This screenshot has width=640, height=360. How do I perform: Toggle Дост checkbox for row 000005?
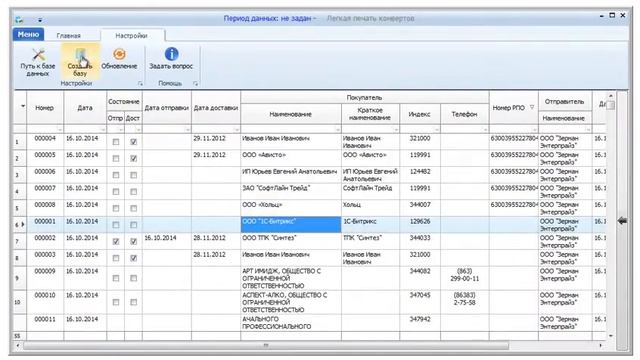click(x=133, y=158)
